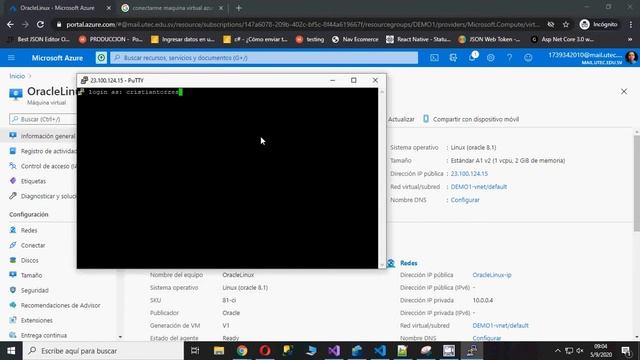
Task: Open Azure notifications bell
Action: (472, 57)
